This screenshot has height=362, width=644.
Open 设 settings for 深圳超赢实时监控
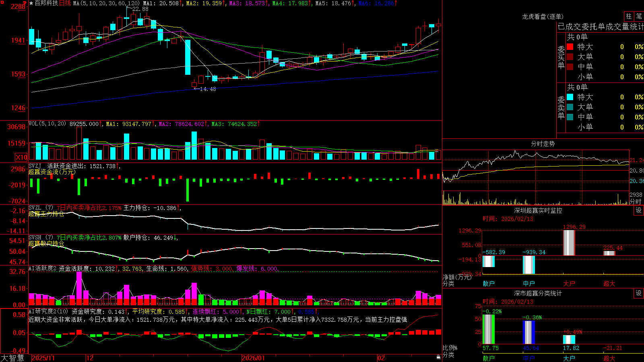click(639, 210)
